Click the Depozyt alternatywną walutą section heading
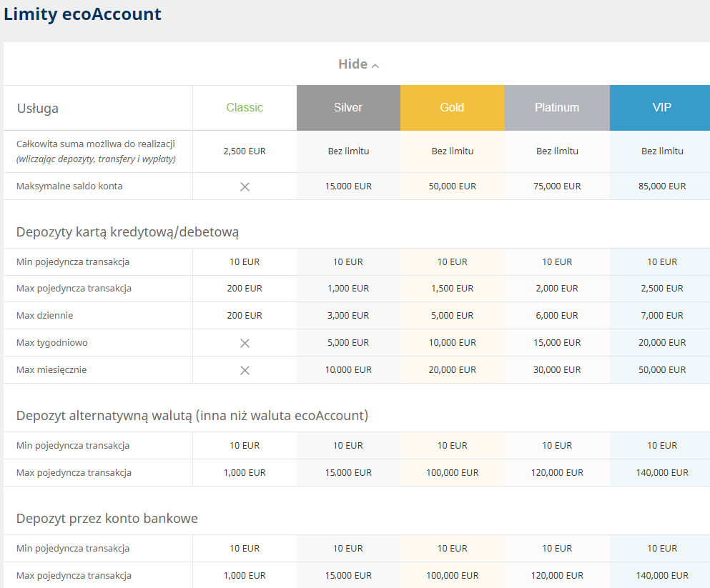The width and height of the screenshot is (710, 588). [x=192, y=416]
